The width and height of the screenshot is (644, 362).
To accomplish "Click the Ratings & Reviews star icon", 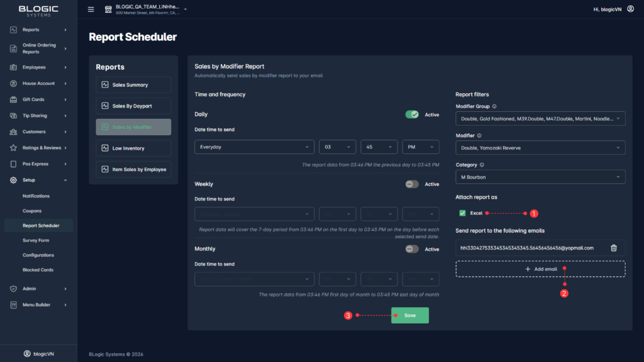I will click(x=14, y=148).
